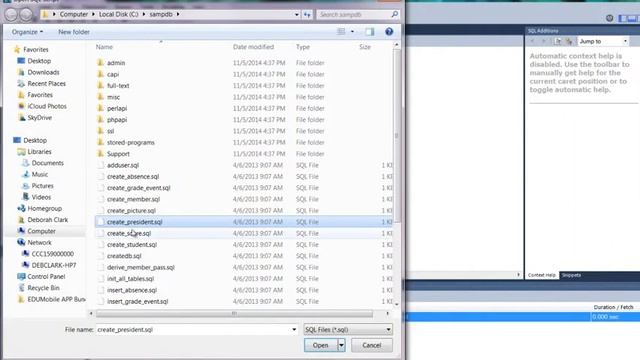Switch to Snippets tab in Workbench
Screen dimensions: 640x360
[x=571, y=275]
